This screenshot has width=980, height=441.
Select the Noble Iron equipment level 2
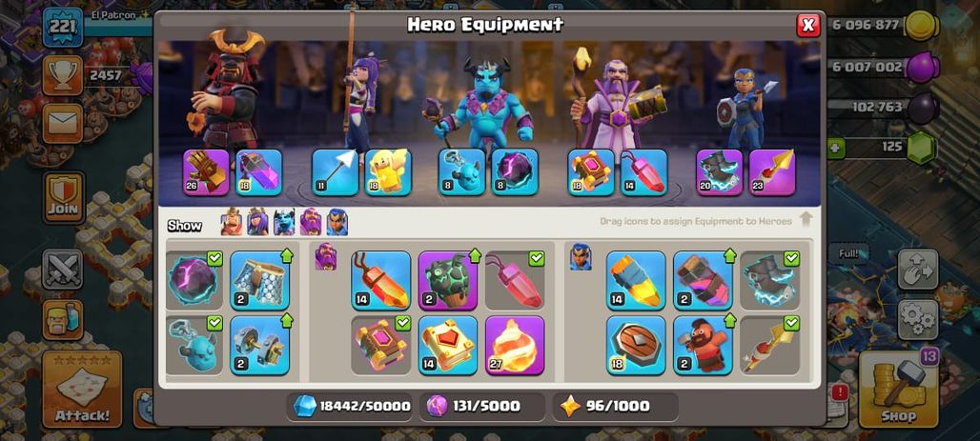[x=260, y=346]
